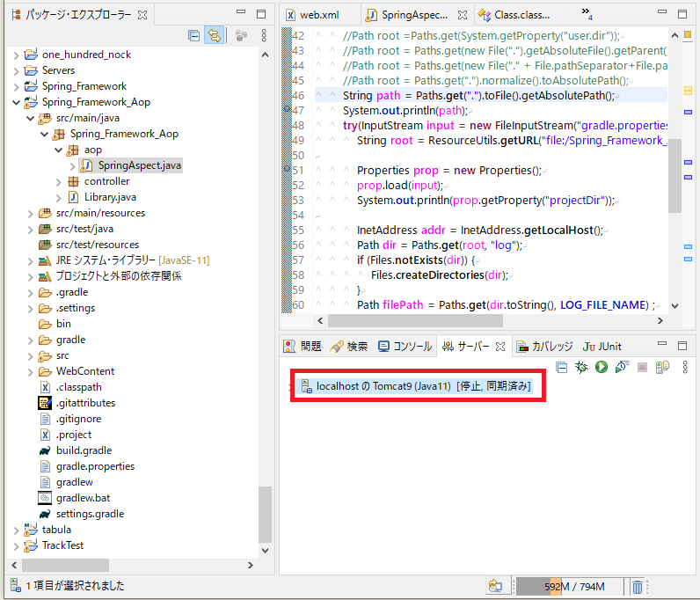Collapse the src/main/java folder

tap(31, 119)
